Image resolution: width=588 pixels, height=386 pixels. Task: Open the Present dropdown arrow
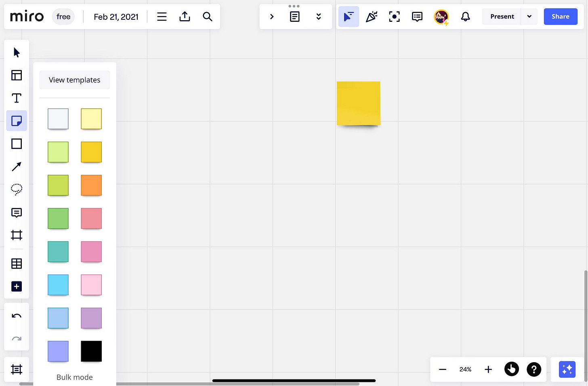pos(529,17)
